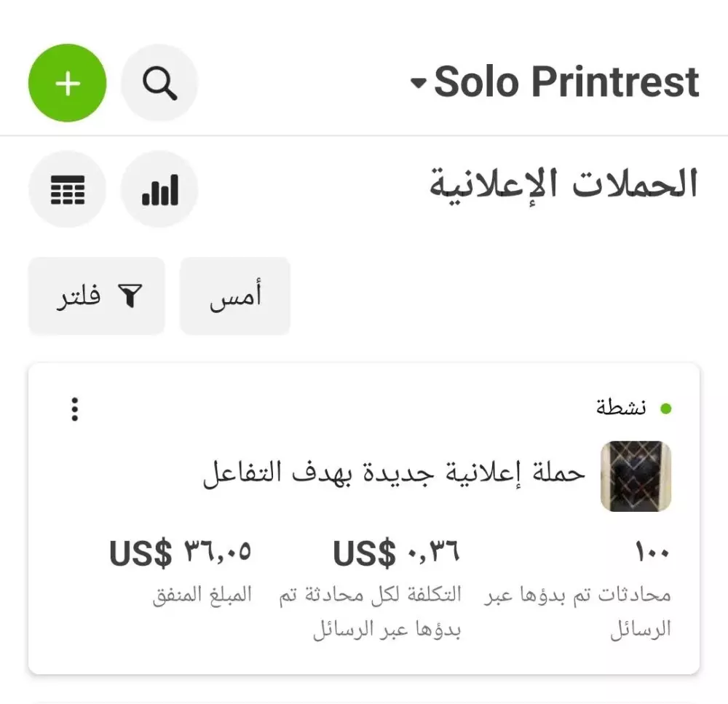Tap the US$ 36.05 spent amount value
Viewport: 728px width, 704px height.
coord(180,553)
